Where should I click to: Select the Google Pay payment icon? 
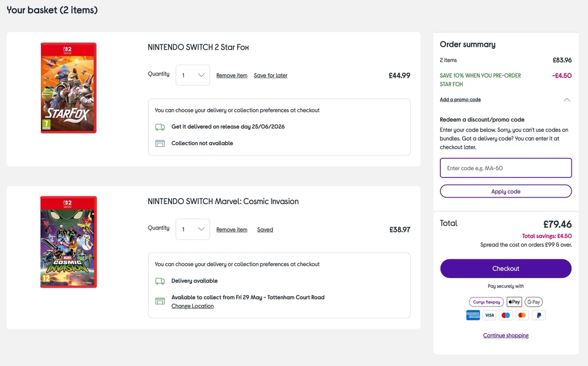(x=534, y=302)
